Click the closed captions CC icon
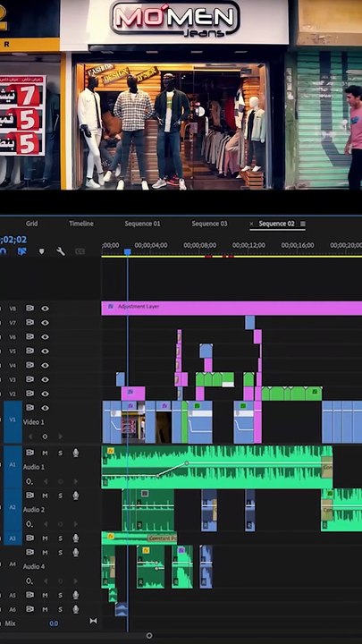 (80, 251)
